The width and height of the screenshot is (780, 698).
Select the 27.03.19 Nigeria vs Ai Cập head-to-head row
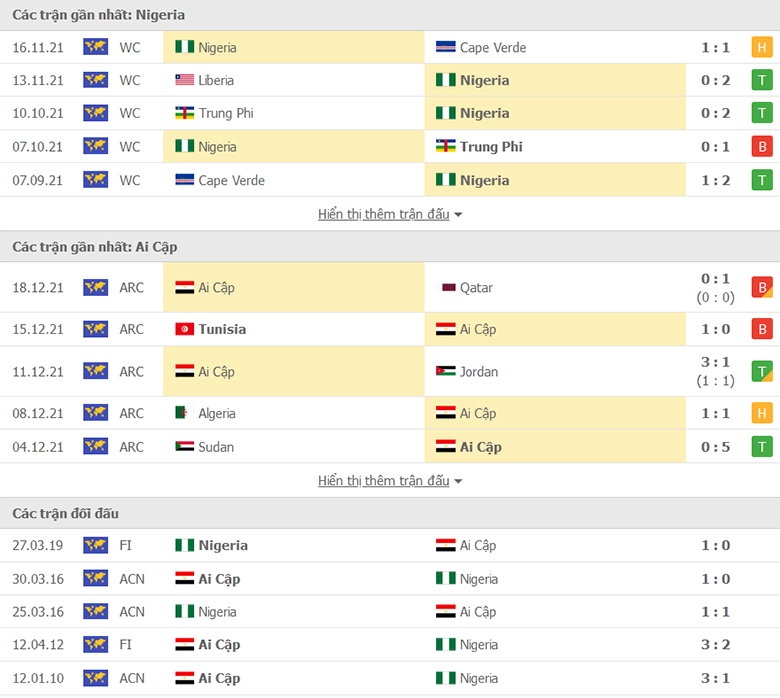click(x=390, y=545)
